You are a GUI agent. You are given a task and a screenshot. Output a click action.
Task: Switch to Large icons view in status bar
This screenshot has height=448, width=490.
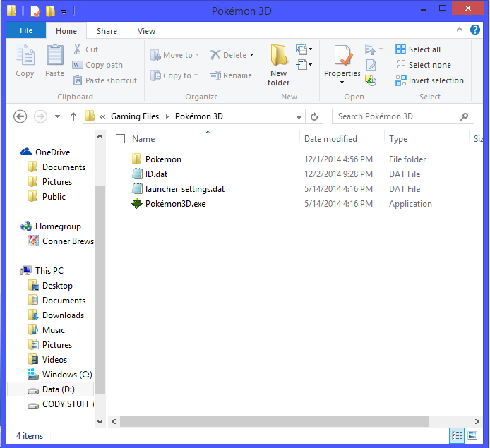tap(472, 435)
